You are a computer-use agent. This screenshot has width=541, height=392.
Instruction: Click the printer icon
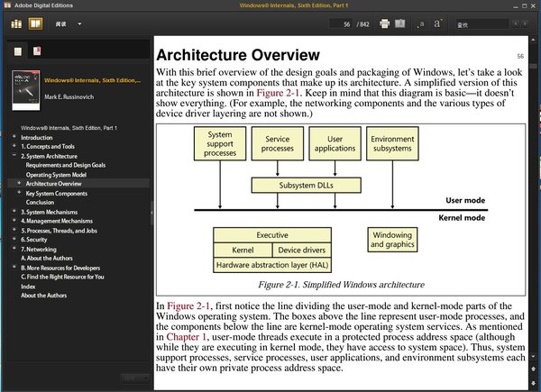[385, 23]
